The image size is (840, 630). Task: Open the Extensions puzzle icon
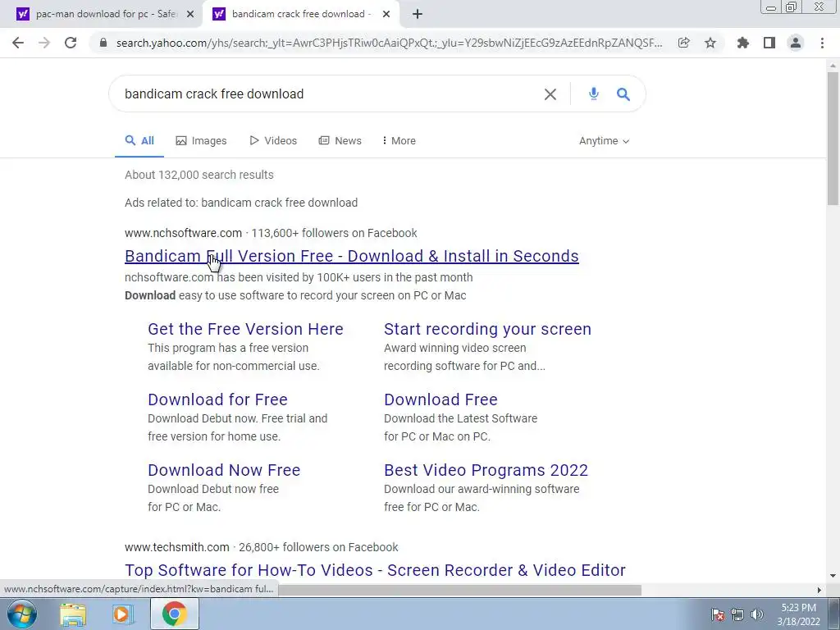(x=742, y=43)
